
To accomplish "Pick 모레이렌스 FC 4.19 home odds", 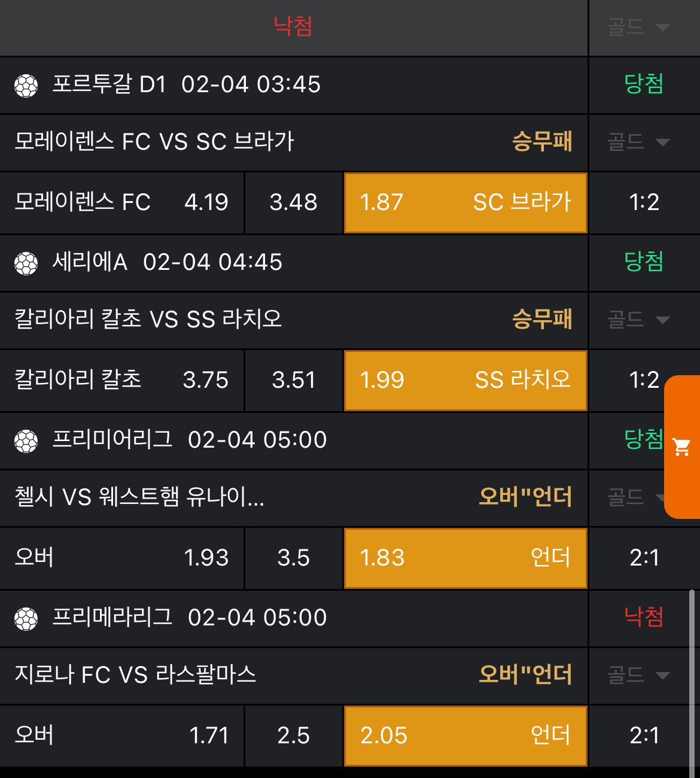I will coord(122,203).
